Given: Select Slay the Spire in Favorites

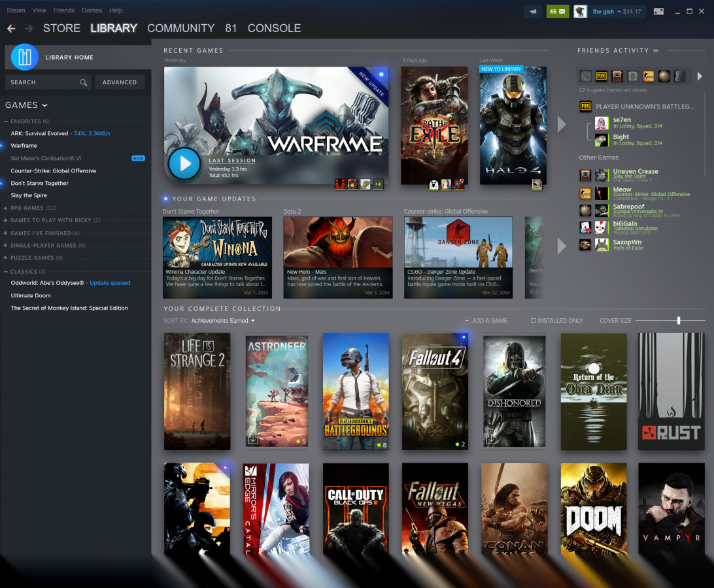Looking at the screenshot, I should click(29, 195).
